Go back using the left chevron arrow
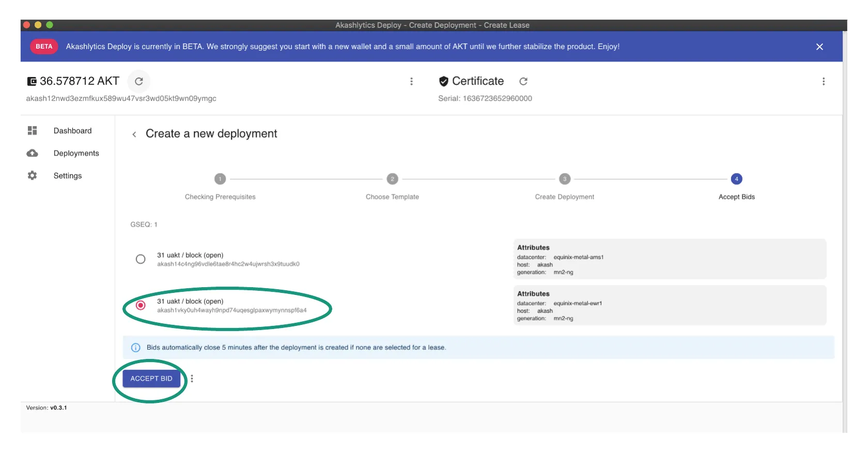 point(134,134)
